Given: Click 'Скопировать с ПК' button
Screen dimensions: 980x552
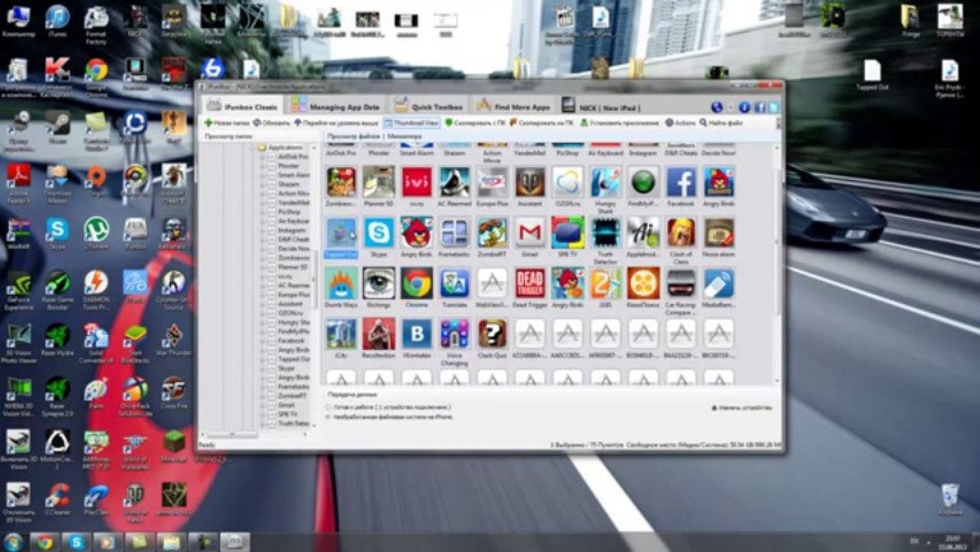Looking at the screenshot, I should tap(475, 123).
